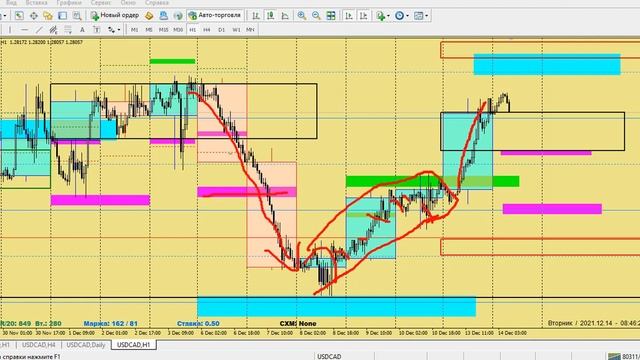The image size is (640, 360).
Task: Select the M1 timeframe
Action: point(134,30)
